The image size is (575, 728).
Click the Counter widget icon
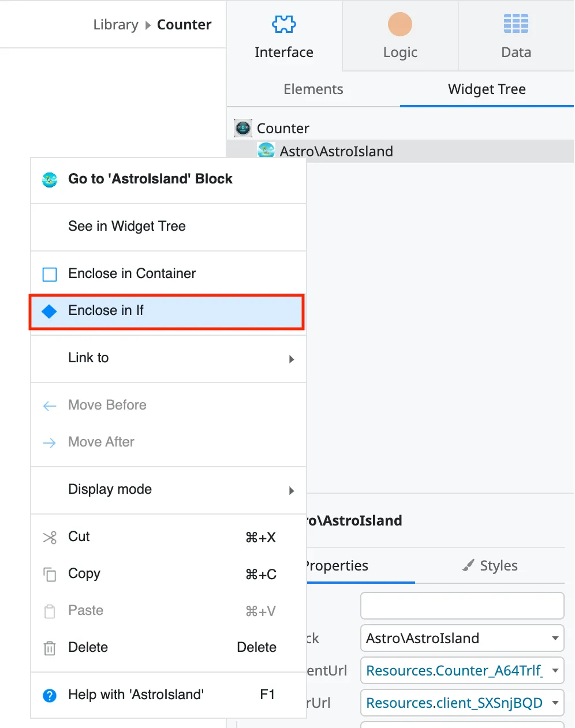[242, 127]
